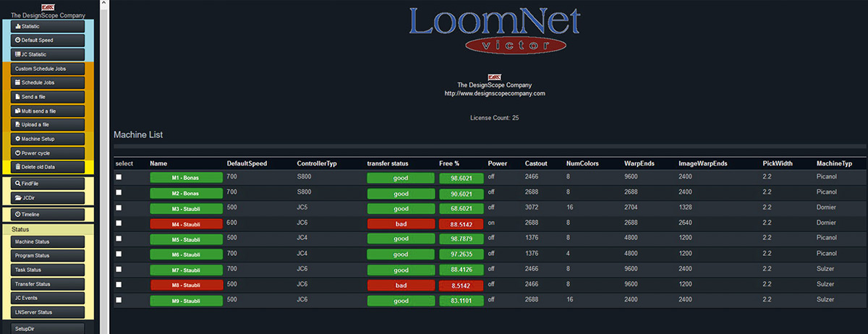Open Machine Setup gear button
Screen dimensions: 868x334
tap(48, 139)
